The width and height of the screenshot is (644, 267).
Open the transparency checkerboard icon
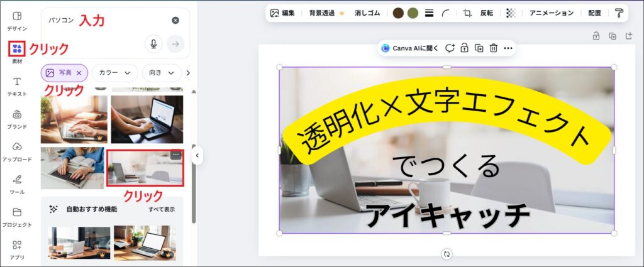511,13
